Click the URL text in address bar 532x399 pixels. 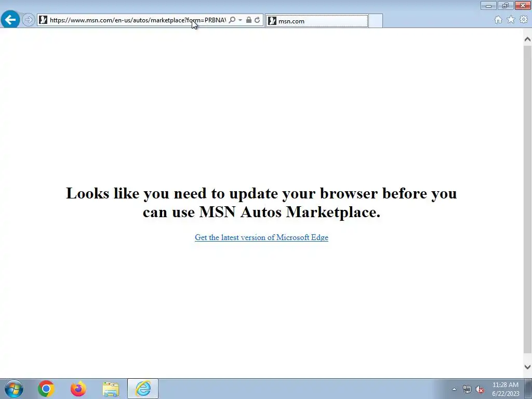138,20
